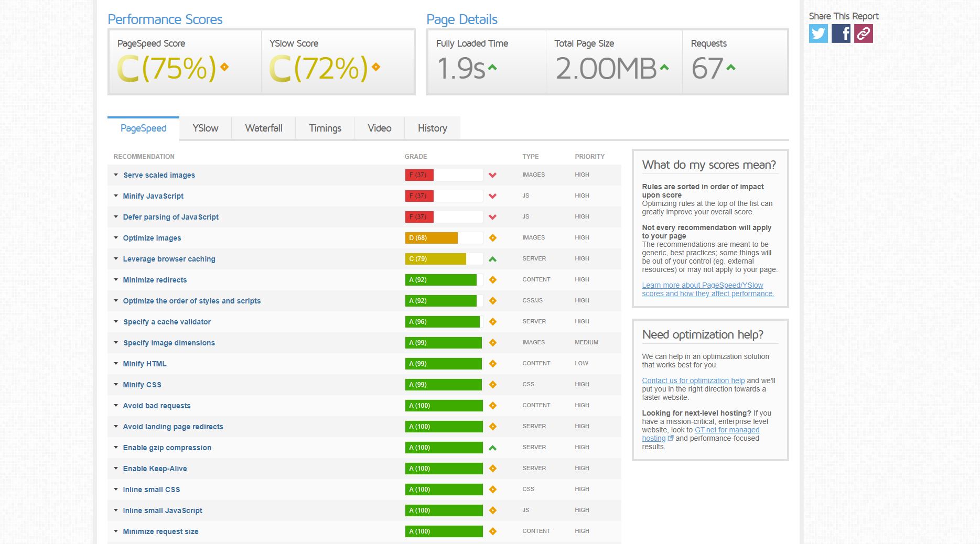Click the F (37) grade bar for Serve scaled images

(444, 175)
